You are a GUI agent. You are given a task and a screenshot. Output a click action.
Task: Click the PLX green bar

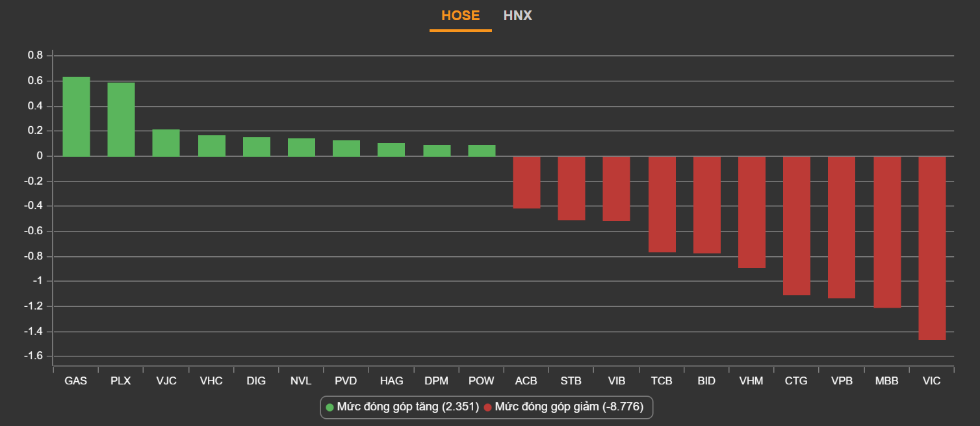pos(121,120)
